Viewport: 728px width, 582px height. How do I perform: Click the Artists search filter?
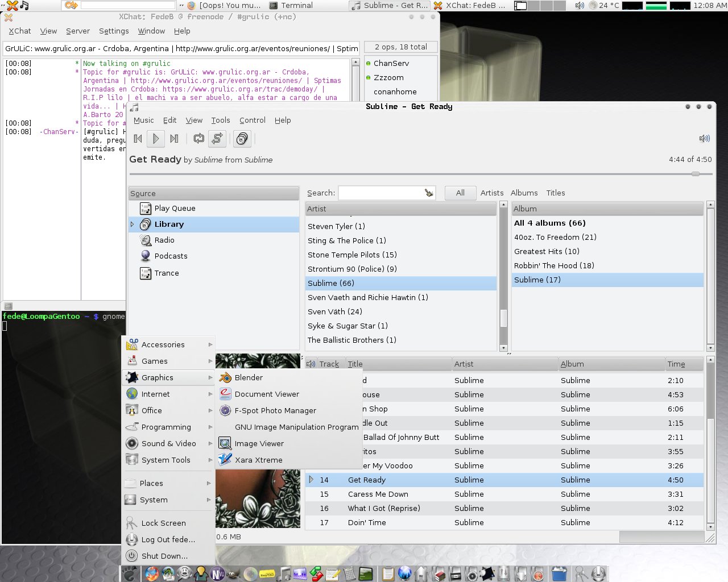click(492, 193)
